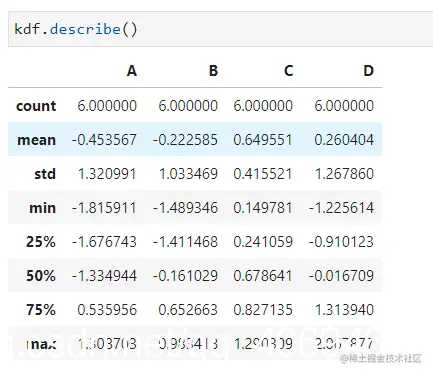Select 50% value -0.161029
The height and width of the screenshot is (375, 433).
(185, 276)
